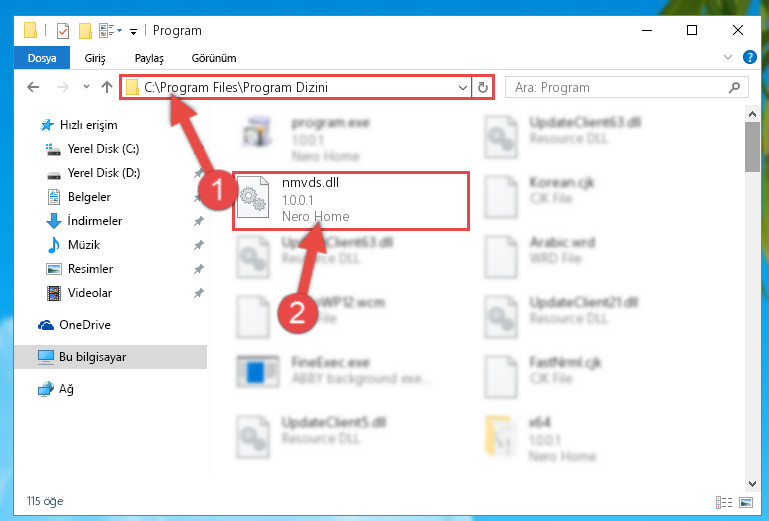769x521 pixels.
Task: Switch to the Görünüm tab
Action: [x=214, y=58]
